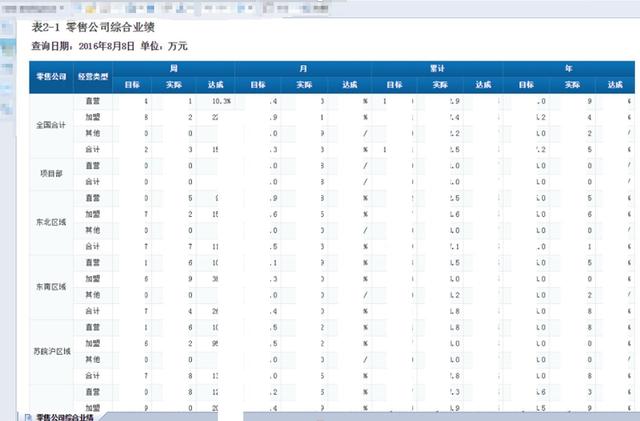The height and width of the screenshot is (421, 640).
Task: Click 其他 row of 东北区域
Action: 93,230
